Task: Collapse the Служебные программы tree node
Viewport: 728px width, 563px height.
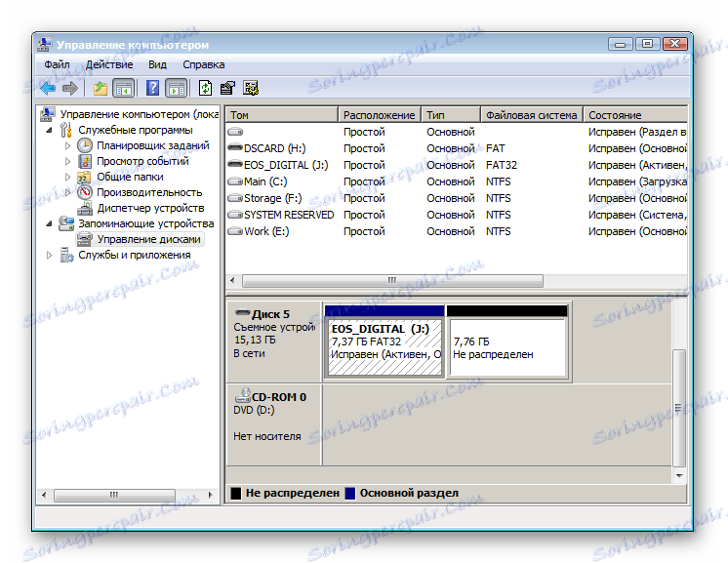Action: pyautogui.click(x=49, y=131)
